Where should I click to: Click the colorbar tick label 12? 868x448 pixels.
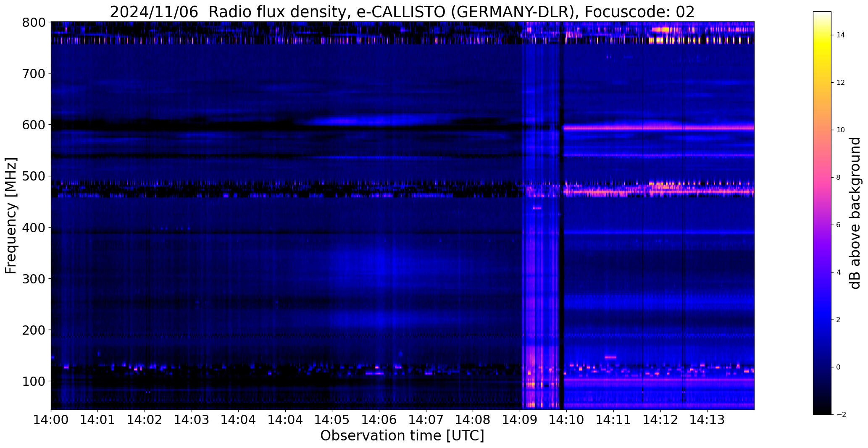click(841, 83)
